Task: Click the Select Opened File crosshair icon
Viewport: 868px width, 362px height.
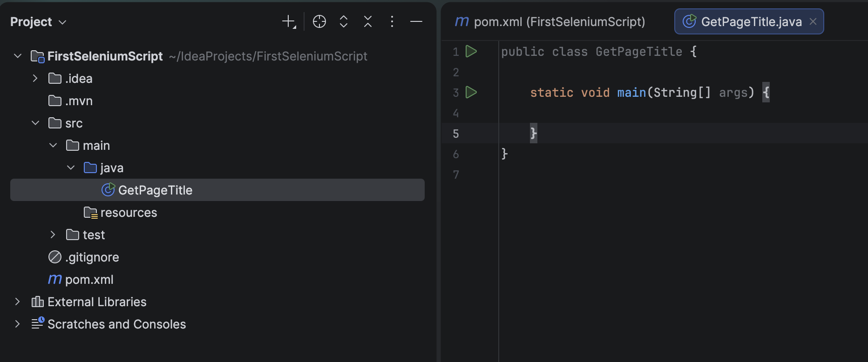Action: point(319,21)
